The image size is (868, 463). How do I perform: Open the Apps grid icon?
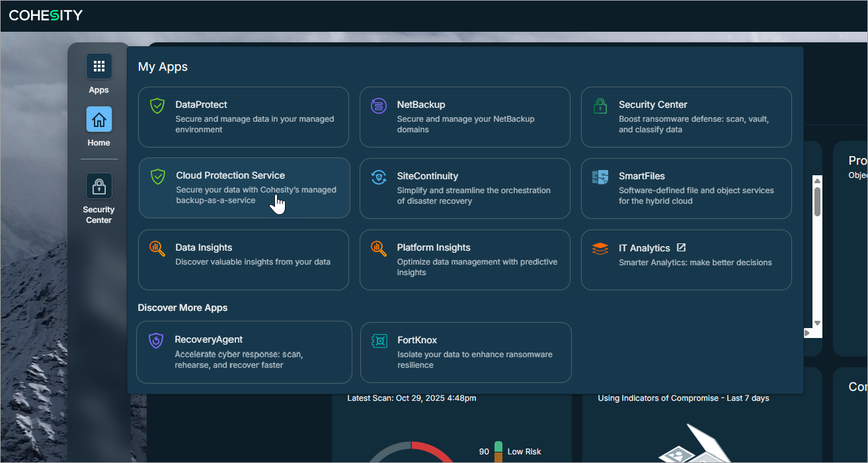tap(99, 66)
